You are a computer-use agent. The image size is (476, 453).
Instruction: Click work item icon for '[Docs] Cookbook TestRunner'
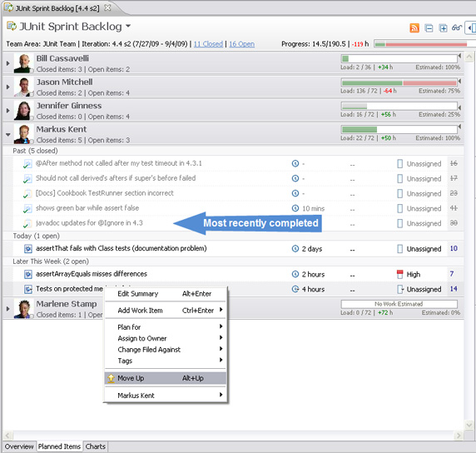coord(27,193)
